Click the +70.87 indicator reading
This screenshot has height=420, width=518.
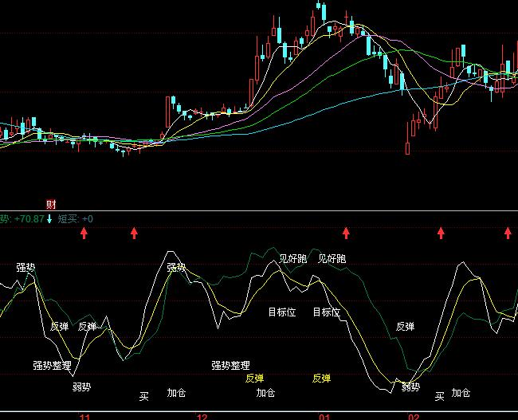(29, 218)
